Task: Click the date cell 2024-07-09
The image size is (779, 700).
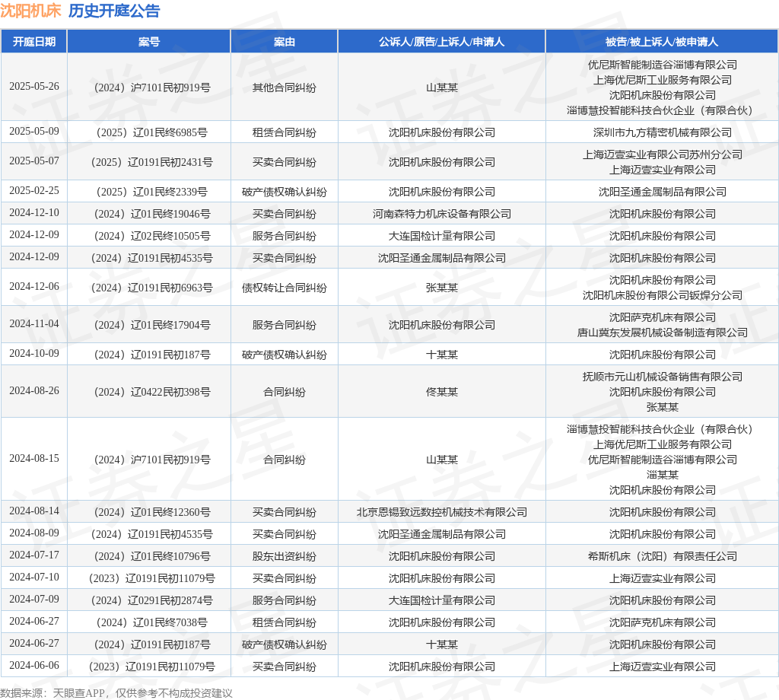Action: [x=33, y=599]
